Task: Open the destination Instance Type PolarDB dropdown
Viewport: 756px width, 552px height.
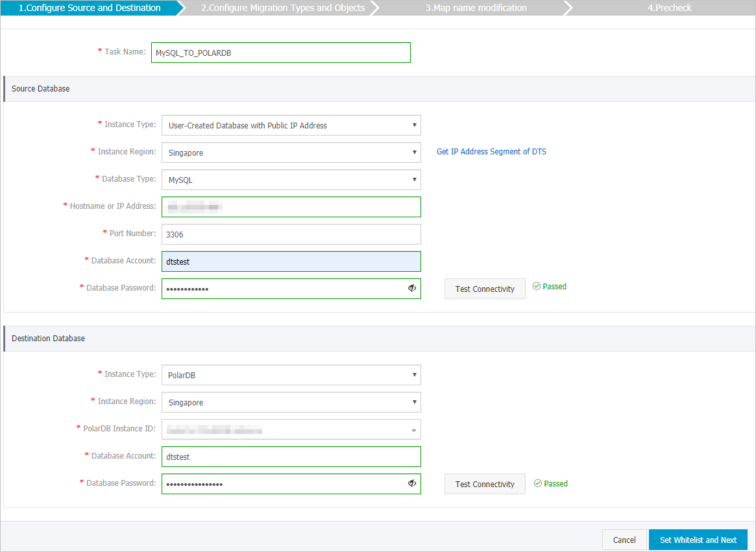Action: coord(291,375)
